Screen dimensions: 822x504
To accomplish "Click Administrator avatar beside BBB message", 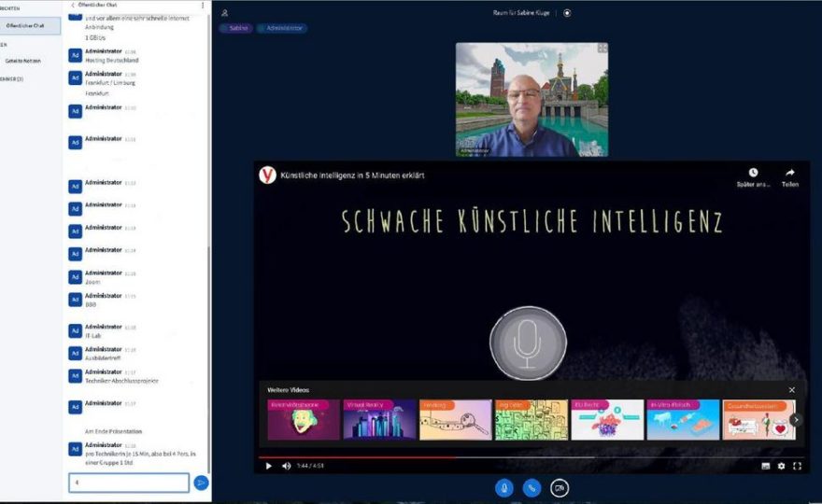I will click(x=76, y=300).
